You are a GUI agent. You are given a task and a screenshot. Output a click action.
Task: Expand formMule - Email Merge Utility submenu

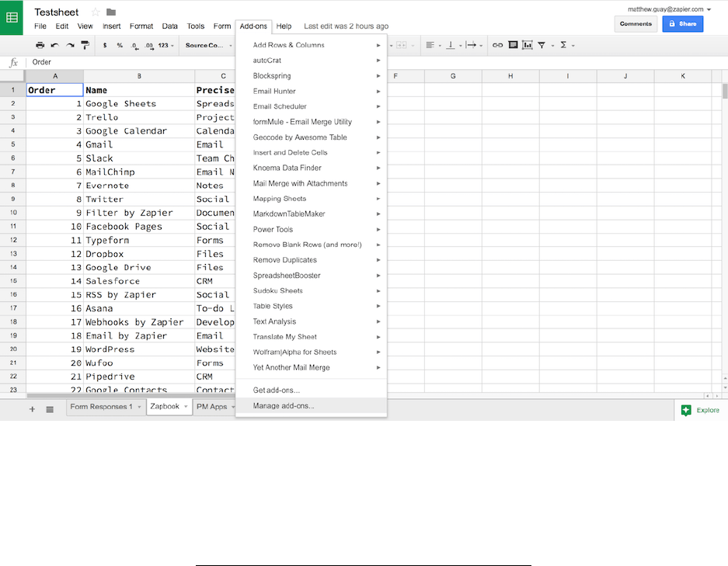311,122
